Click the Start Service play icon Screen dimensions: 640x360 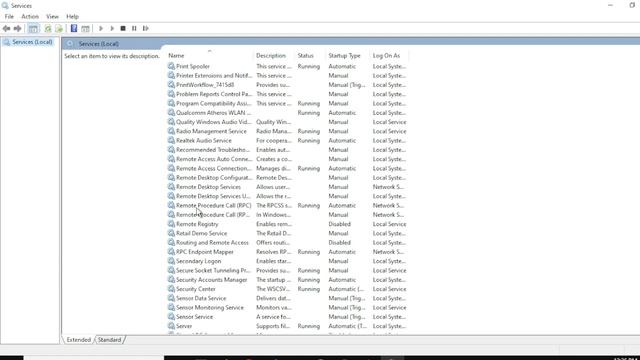(x=101, y=29)
